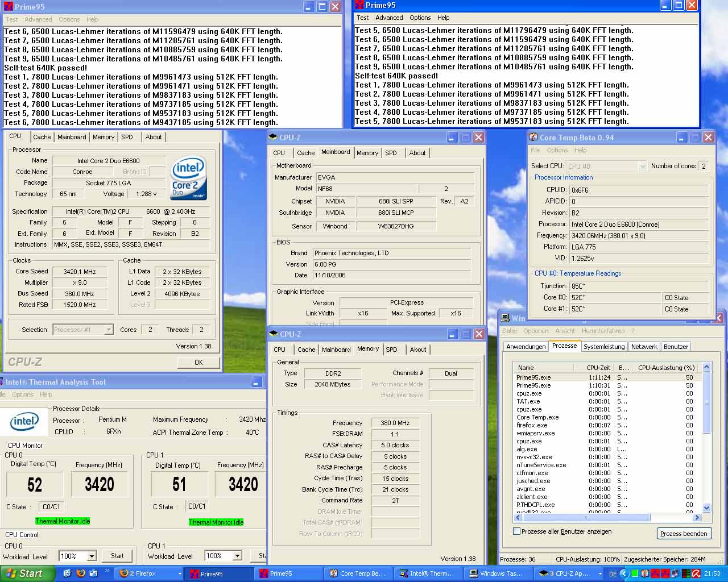Viewport: 728px width, 582px height.
Task: Switch to first Prime95 taskbar button
Action: pos(219,573)
